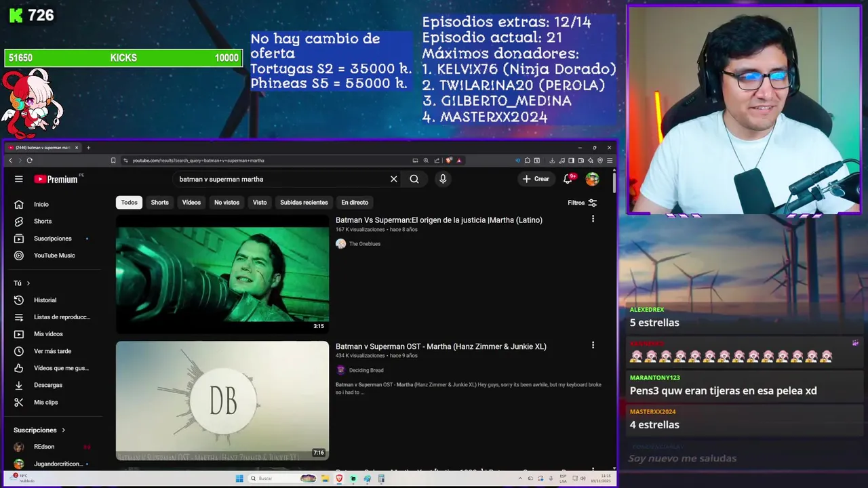Visit The Oneblues channel
The height and width of the screenshot is (488, 868).
(364, 244)
